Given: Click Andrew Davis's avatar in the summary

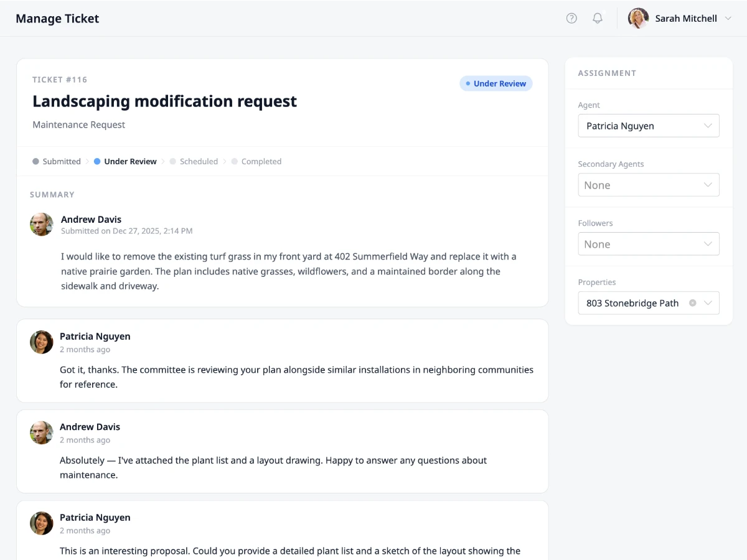Looking at the screenshot, I should (41, 225).
